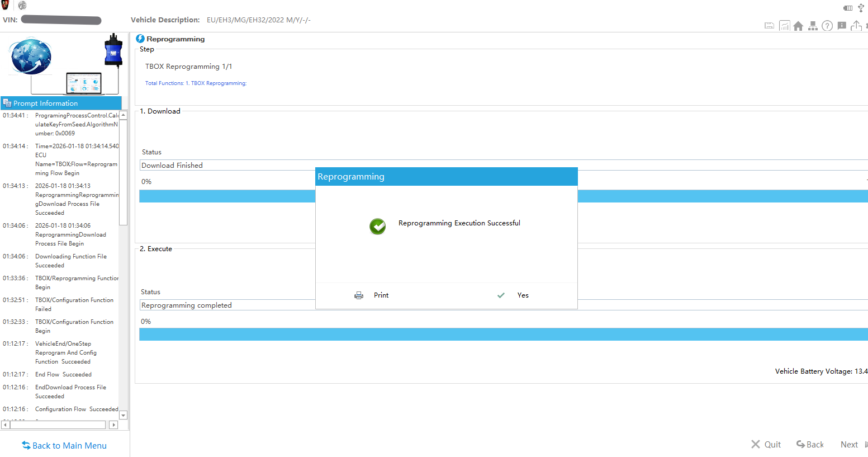The width and height of the screenshot is (868, 457).
Task: Open the chart graph icon in toolbar
Action: click(784, 26)
